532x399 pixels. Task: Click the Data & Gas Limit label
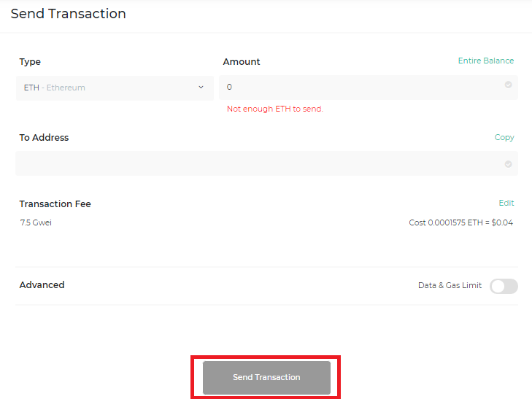(x=450, y=285)
